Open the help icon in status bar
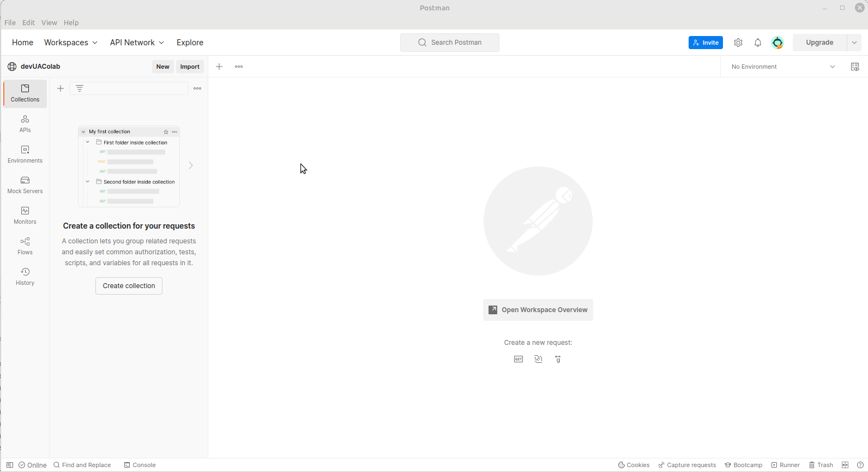This screenshot has height=472, width=868. pos(860,465)
